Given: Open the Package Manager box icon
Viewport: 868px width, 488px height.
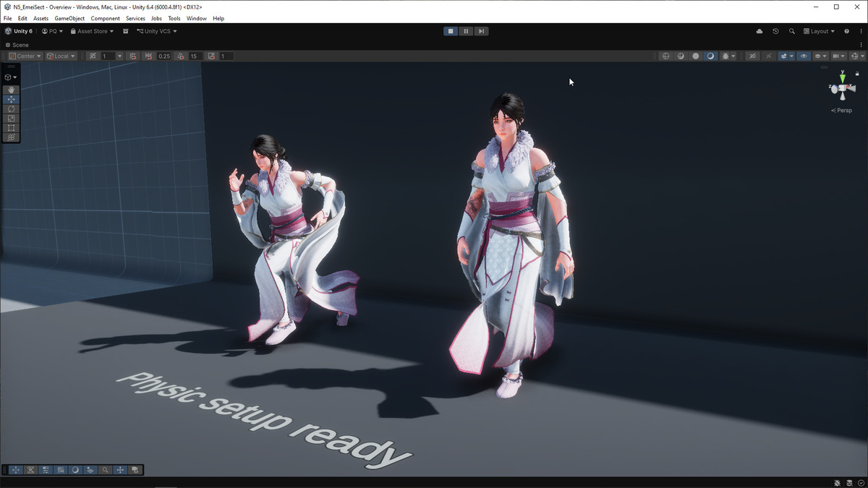Looking at the screenshot, I should point(126,31).
